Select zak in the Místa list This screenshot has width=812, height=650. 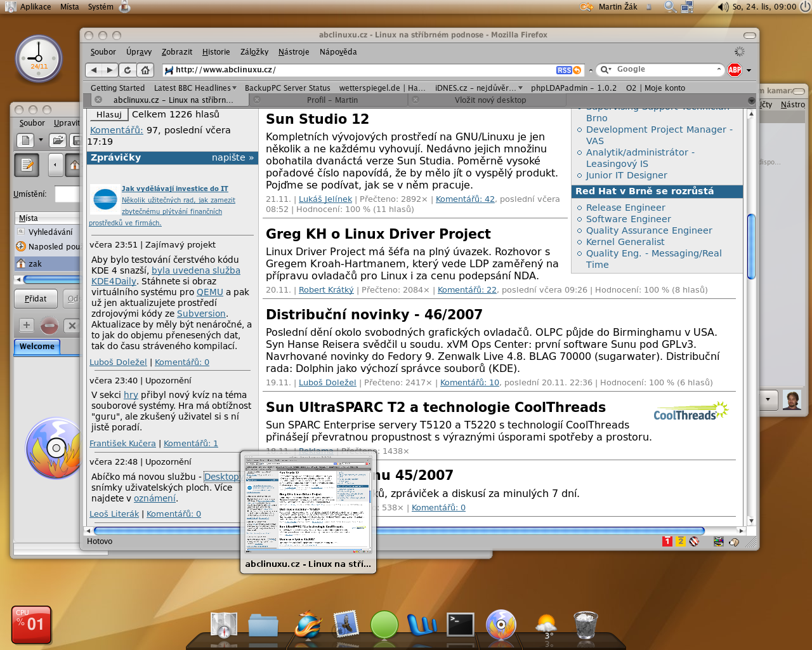pyautogui.click(x=48, y=263)
